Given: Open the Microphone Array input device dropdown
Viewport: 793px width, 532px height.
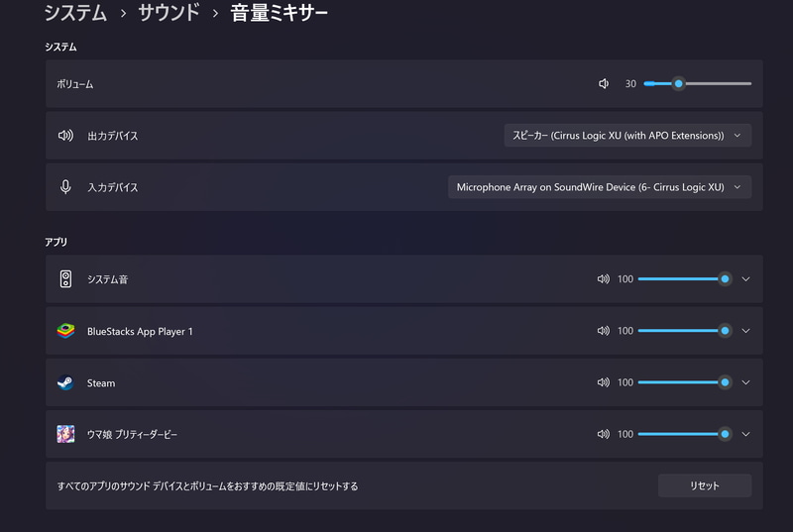Looking at the screenshot, I should 600,187.
